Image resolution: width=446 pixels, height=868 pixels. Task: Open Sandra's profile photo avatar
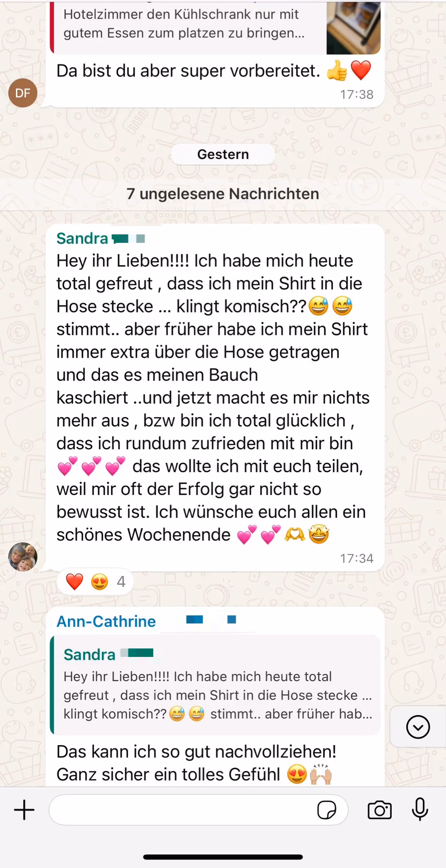coord(23,556)
